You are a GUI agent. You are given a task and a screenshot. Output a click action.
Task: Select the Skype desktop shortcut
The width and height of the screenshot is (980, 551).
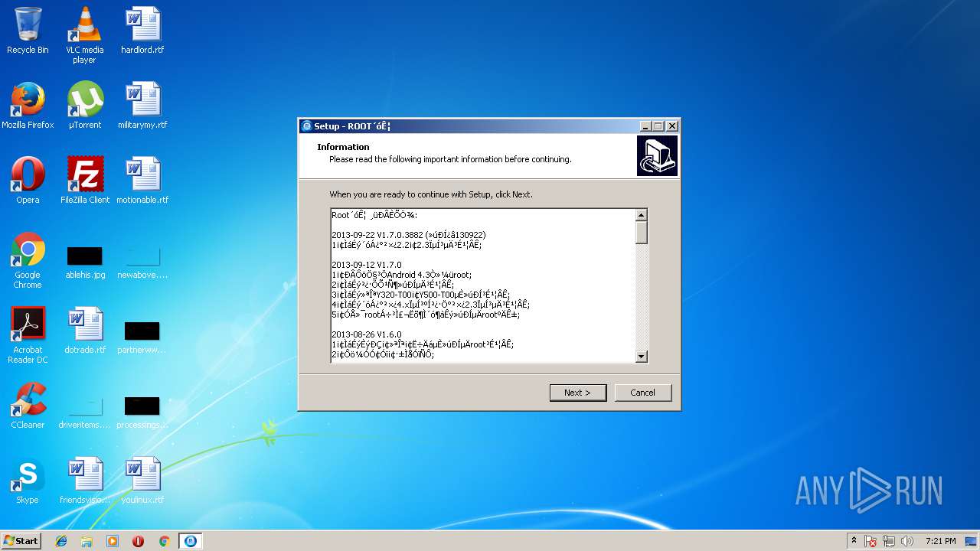(28, 481)
